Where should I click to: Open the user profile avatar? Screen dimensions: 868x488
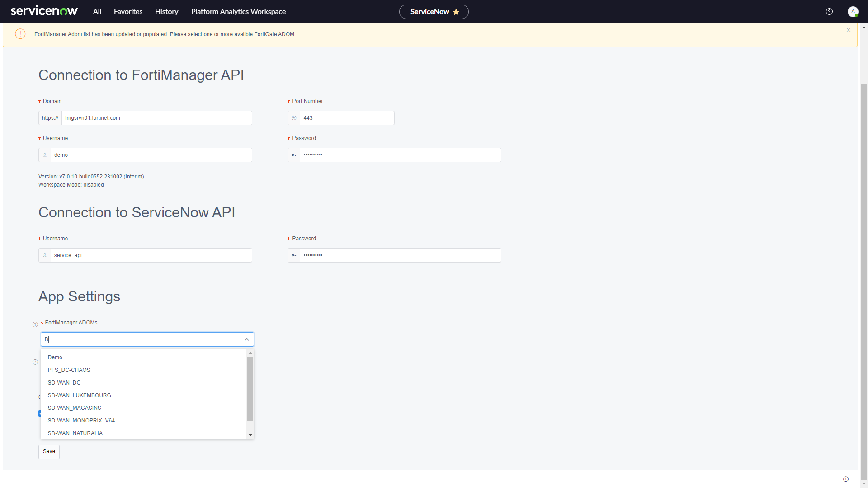click(x=853, y=12)
